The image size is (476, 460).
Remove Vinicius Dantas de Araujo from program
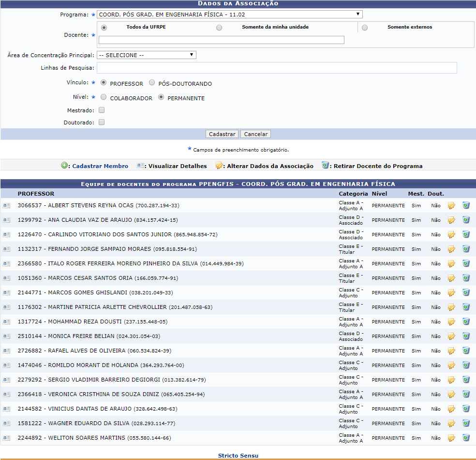point(466,409)
